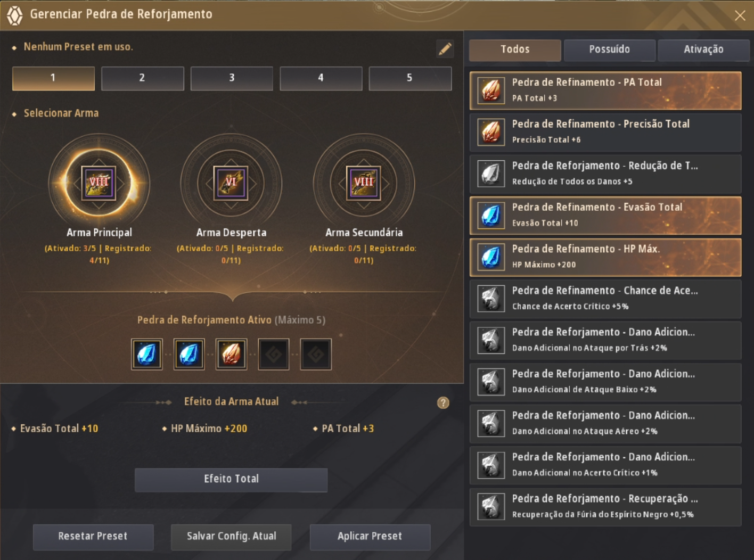Select the Arma Desperta weapon icon
The width and height of the screenshot is (754, 560).
click(231, 183)
